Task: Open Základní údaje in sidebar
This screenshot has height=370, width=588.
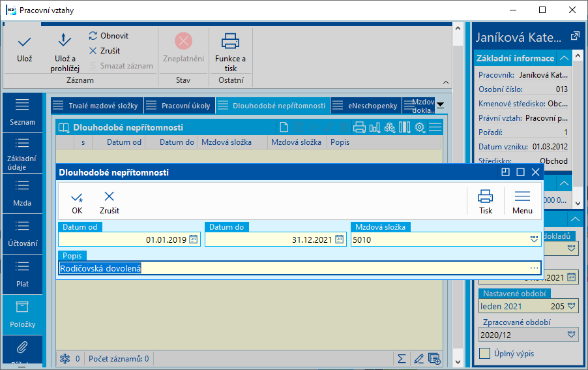Action: point(22,153)
